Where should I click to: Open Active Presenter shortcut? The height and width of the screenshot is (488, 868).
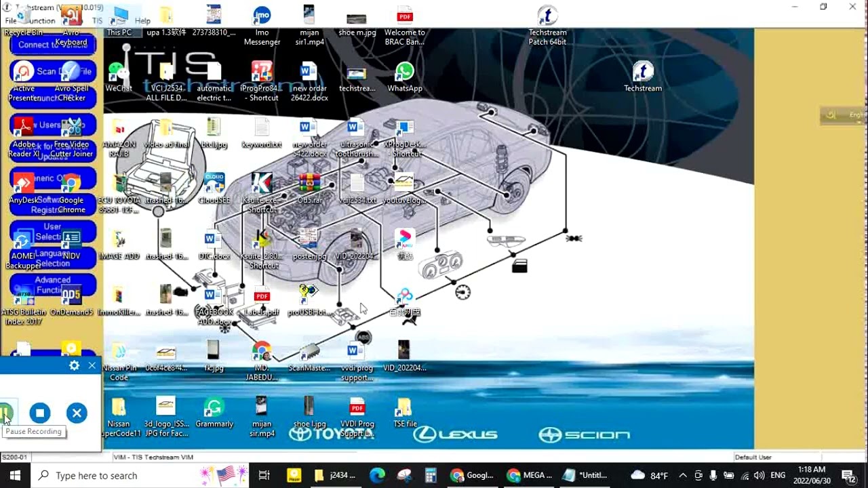(24, 81)
